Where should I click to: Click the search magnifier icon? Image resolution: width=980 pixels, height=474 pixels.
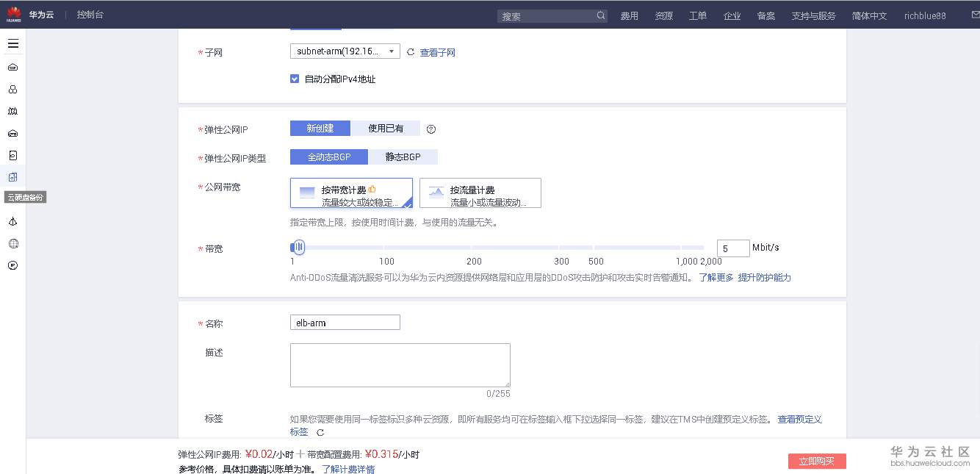[600, 15]
